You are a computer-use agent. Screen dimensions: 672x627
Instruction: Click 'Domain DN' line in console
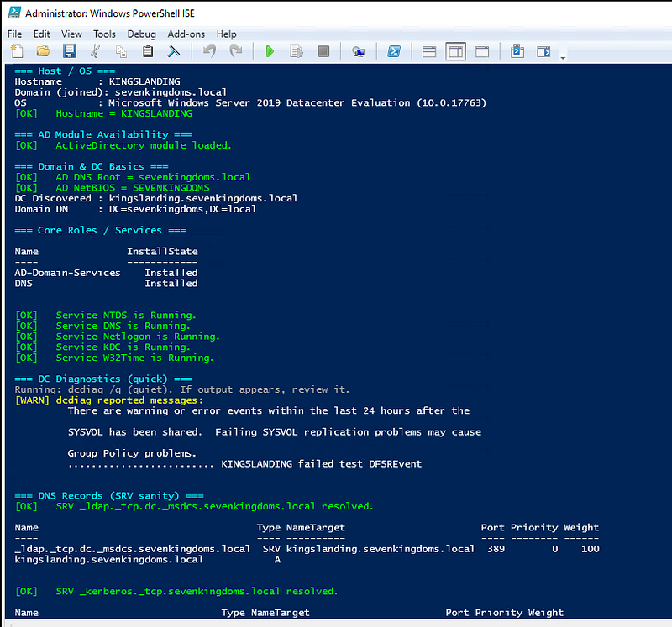(135, 209)
